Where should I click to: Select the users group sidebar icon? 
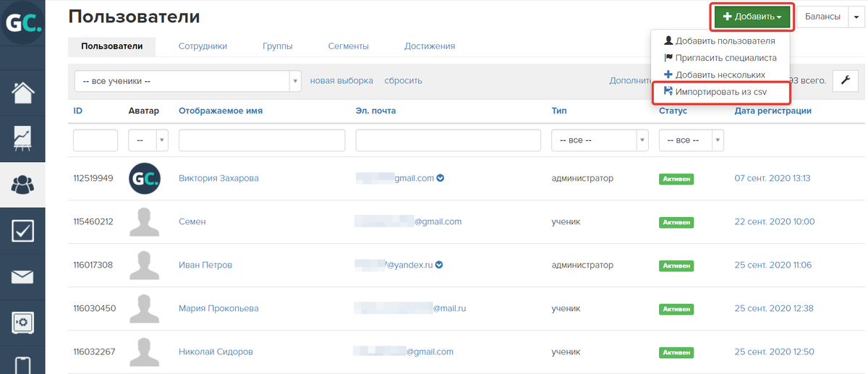[x=22, y=185]
